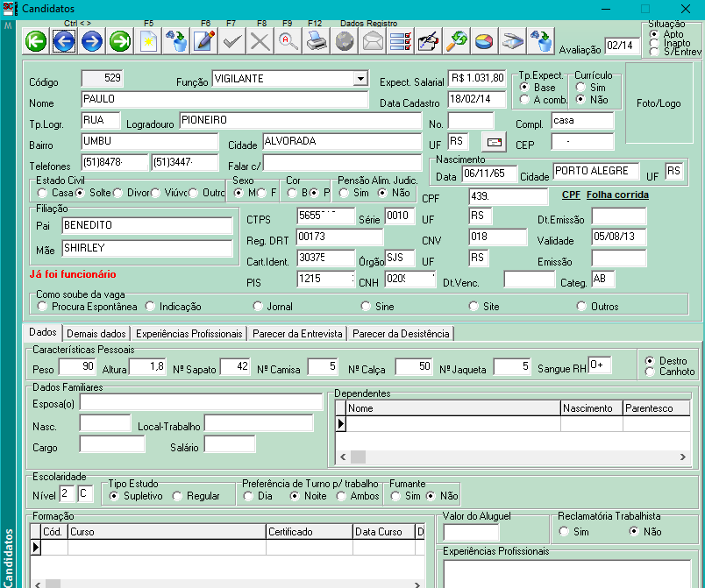Set Pensão Alim. Judic. to Sim

coord(344,193)
